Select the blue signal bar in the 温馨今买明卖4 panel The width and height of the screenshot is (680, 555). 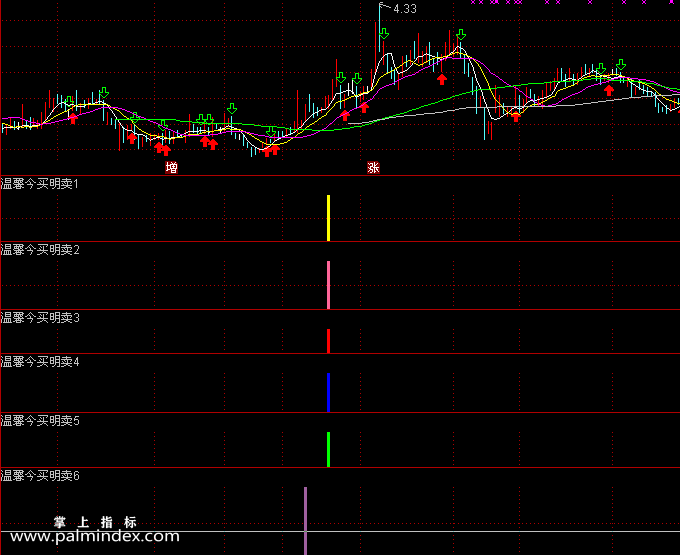(x=328, y=392)
